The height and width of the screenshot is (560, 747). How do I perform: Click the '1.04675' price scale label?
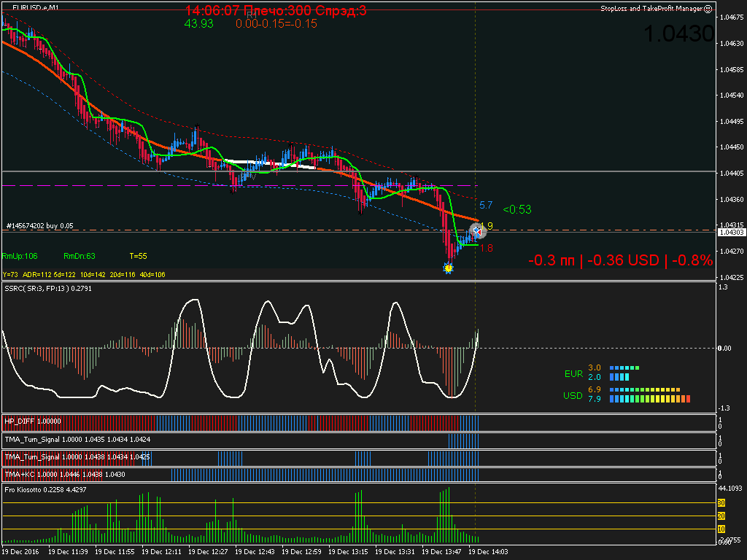click(732, 17)
